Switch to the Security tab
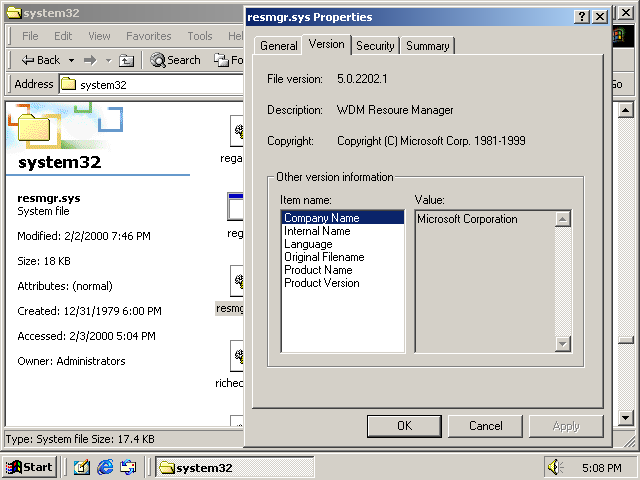 click(375, 46)
